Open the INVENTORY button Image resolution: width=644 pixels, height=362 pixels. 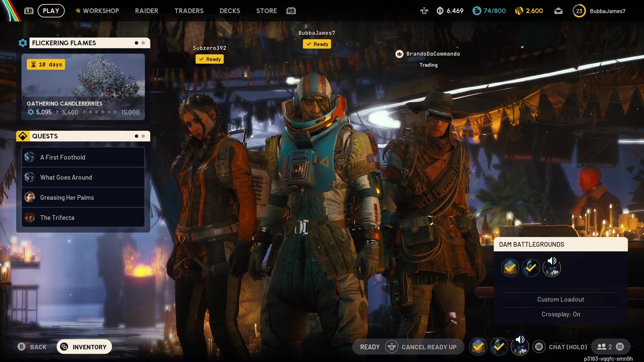click(84, 347)
